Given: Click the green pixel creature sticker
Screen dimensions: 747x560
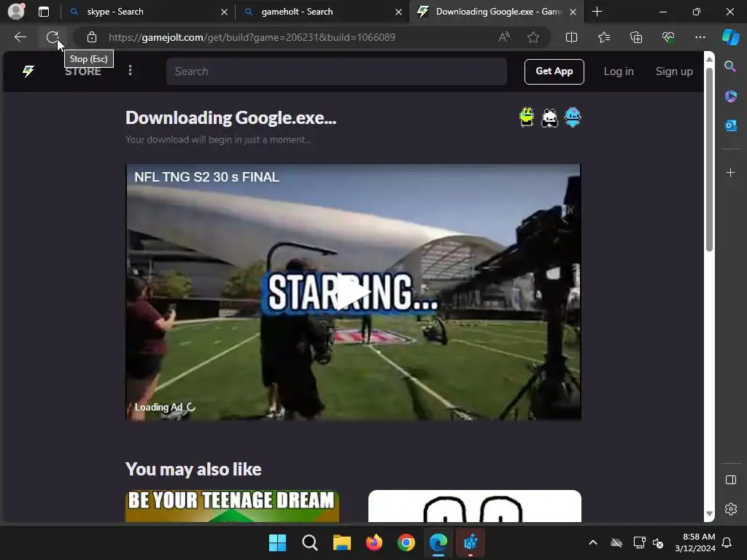Looking at the screenshot, I should point(527,117).
